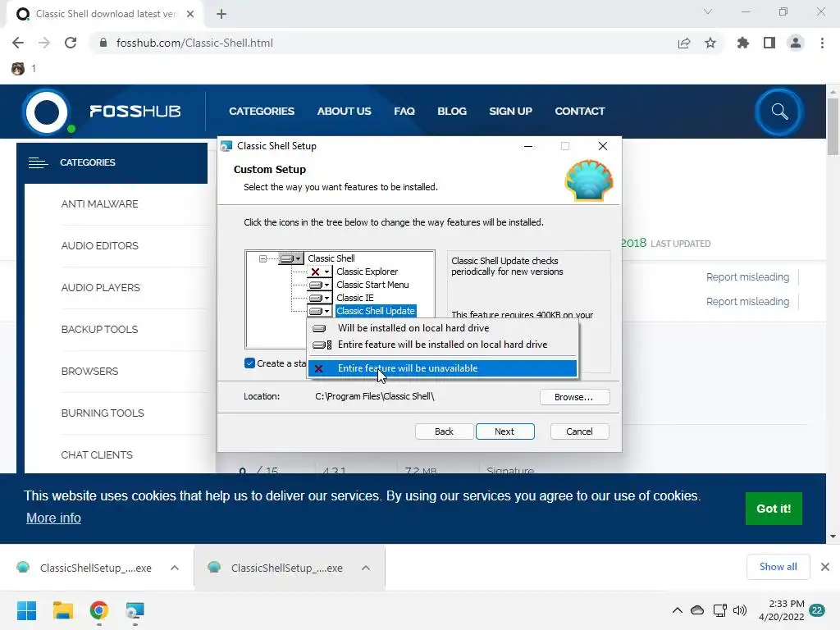Image resolution: width=840 pixels, height=630 pixels.
Task: Open SIGN UP page
Action: click(x=510, y=111)
